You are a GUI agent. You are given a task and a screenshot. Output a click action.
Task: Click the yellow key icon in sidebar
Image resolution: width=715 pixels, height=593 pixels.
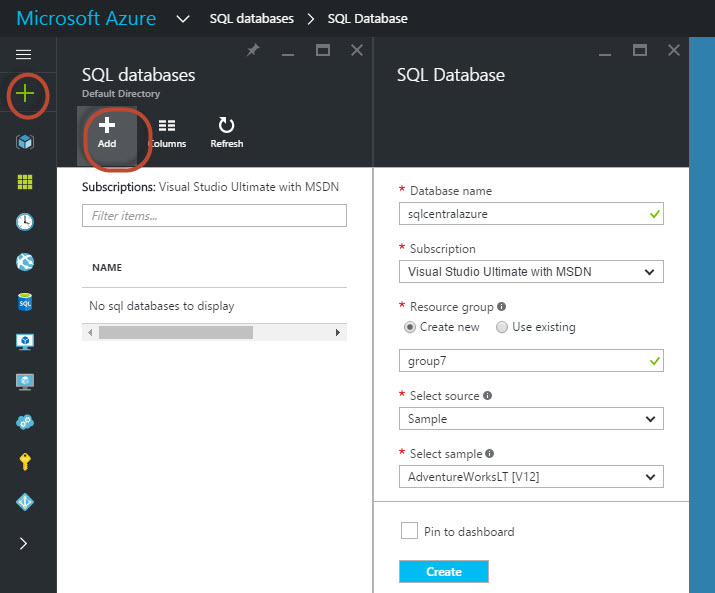tap(25, 462)
